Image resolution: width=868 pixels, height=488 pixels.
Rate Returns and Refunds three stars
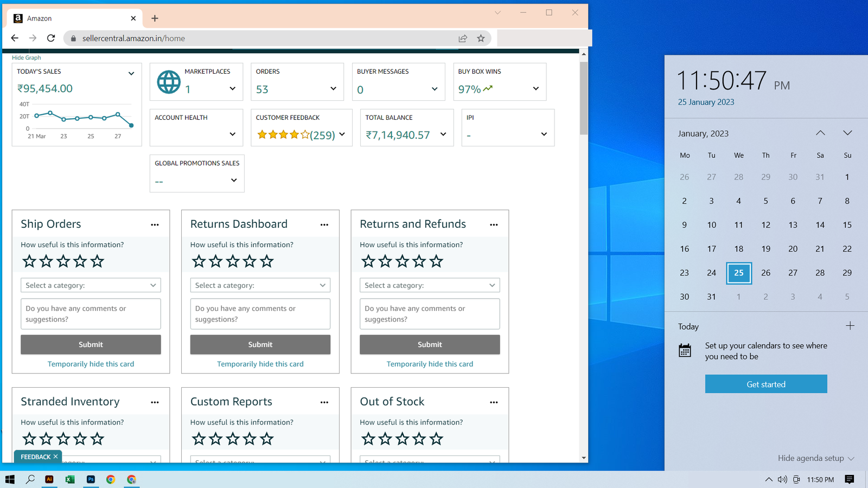[402, 261]
